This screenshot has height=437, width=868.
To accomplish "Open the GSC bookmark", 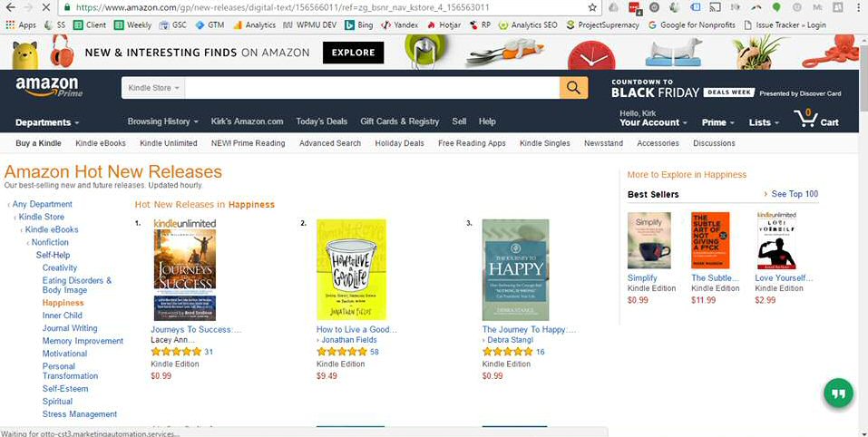I will pos(172,24).
